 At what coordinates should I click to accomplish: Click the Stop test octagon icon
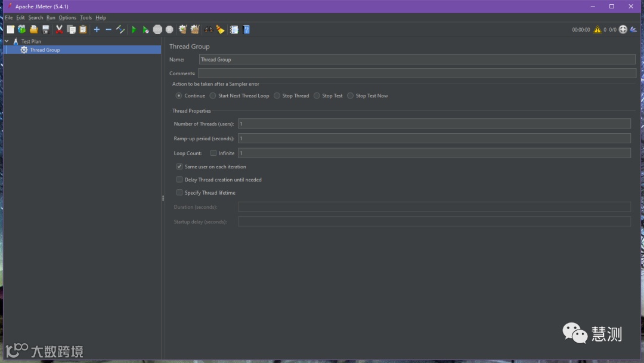(x=157, y=29)
